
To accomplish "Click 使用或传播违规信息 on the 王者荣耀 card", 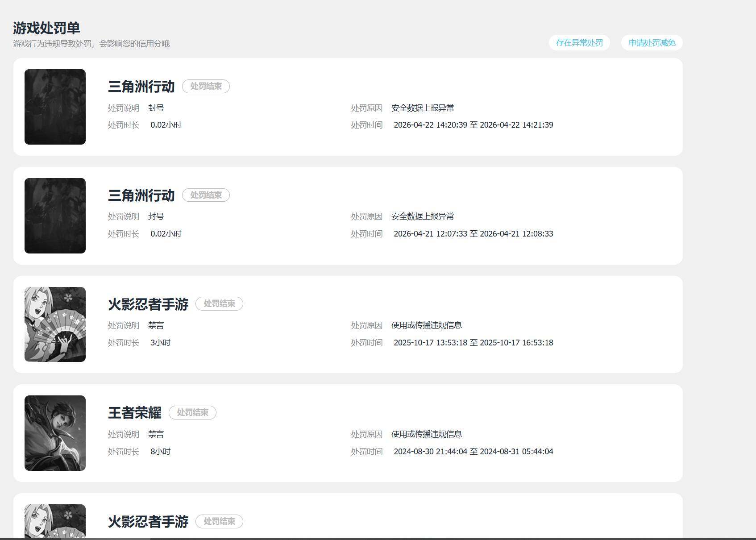I will click(427, 434).
